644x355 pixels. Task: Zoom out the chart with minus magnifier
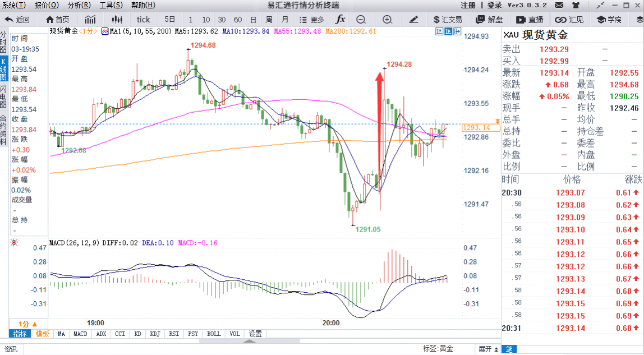pos(361,19)
